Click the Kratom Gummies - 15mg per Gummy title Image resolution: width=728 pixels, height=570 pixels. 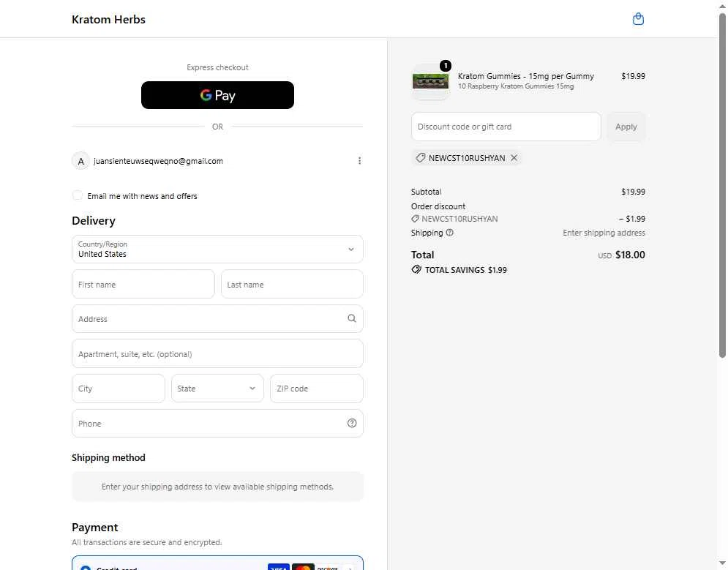tap(525, 76)
